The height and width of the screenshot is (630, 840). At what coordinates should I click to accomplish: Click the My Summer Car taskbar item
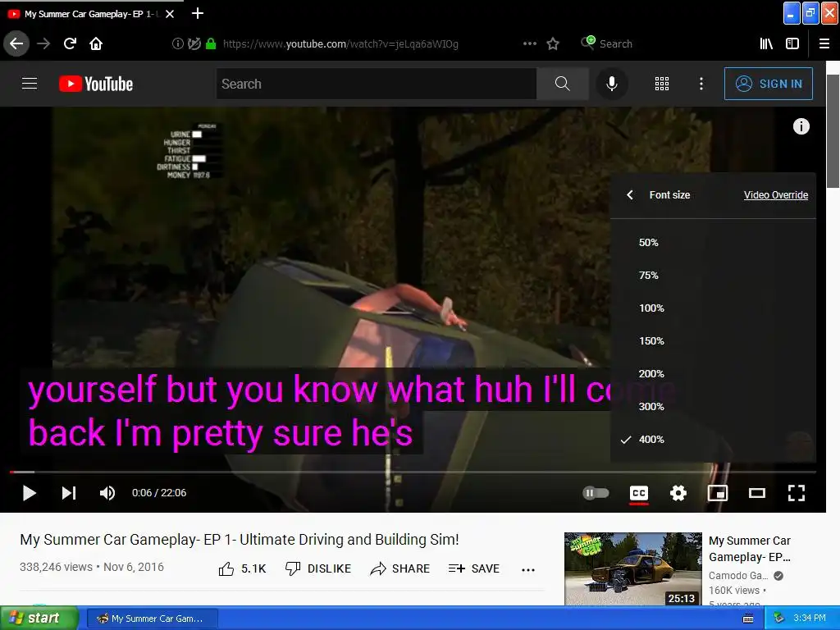tap(152, 619)
